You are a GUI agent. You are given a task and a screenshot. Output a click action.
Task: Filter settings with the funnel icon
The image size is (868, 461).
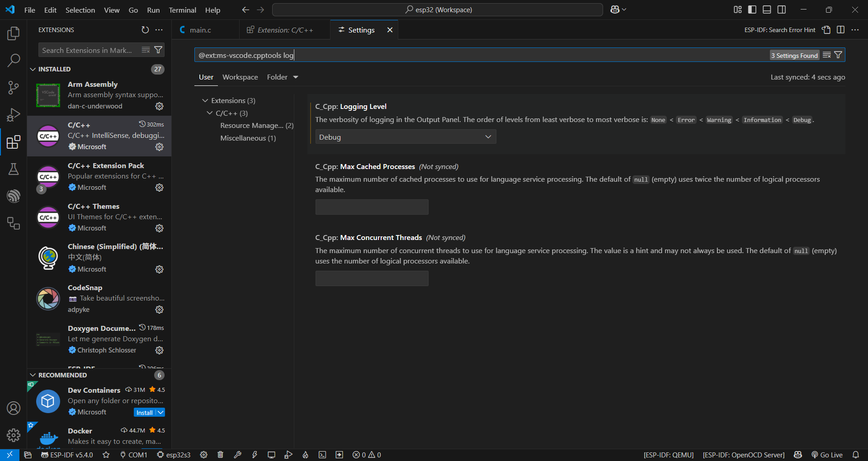click(838, 55)
